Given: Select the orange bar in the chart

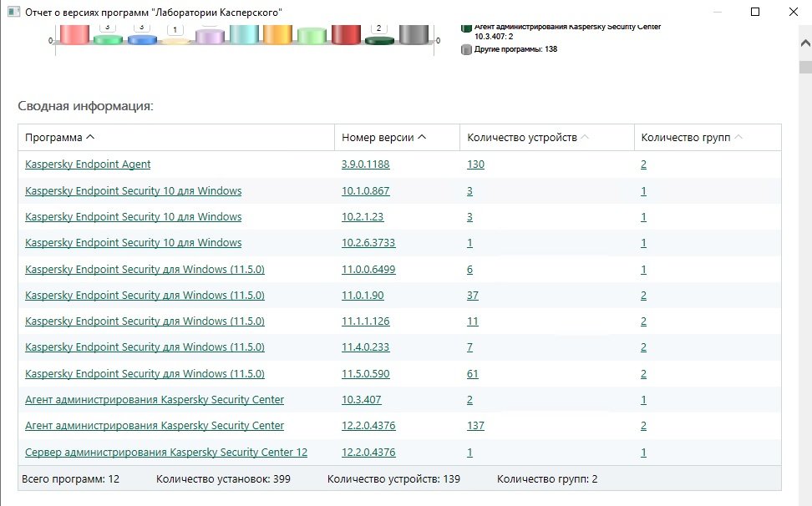Looking at the screenshot, I should coord(277,35).
